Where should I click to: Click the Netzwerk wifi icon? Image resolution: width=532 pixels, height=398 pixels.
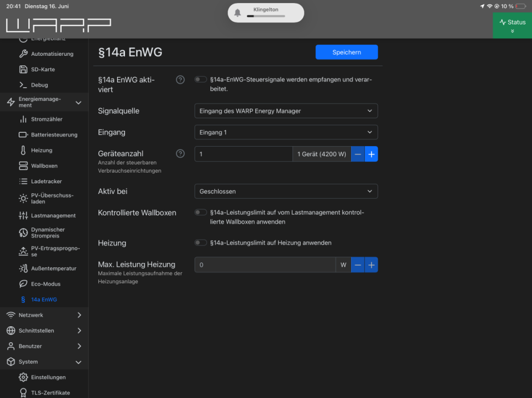tap(11, 315)
